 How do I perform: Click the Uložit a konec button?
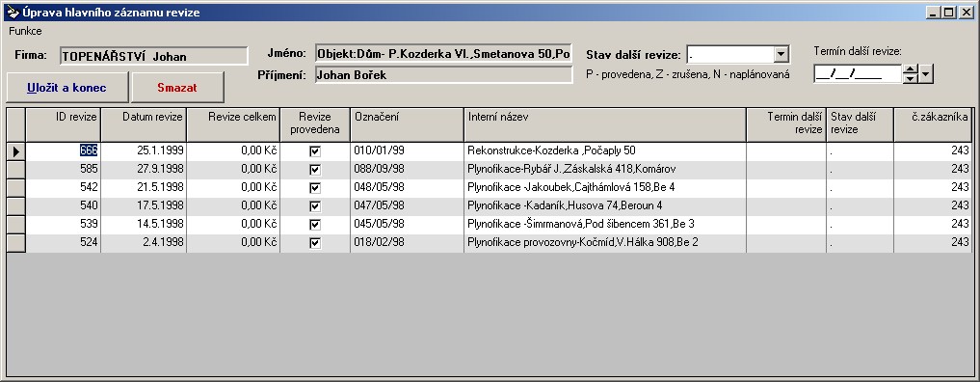tap(66, 88)
